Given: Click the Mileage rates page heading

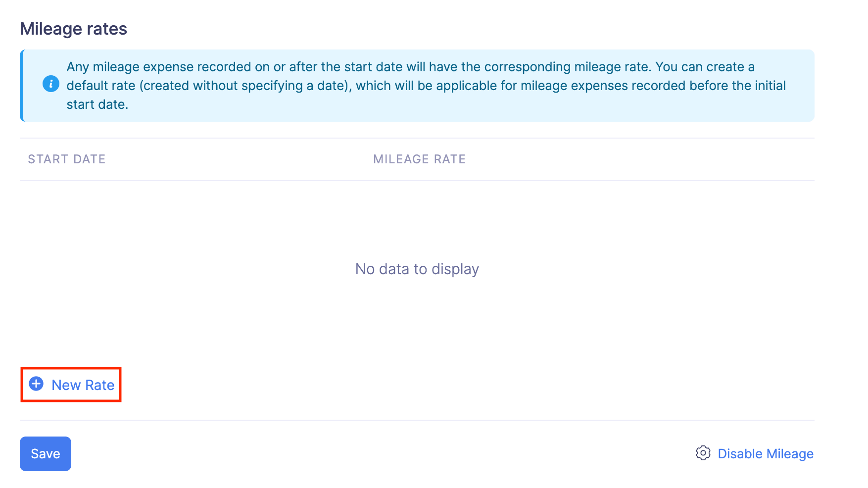Looking at the screenshot, I should pyautogui.click(x=74, y=29).
